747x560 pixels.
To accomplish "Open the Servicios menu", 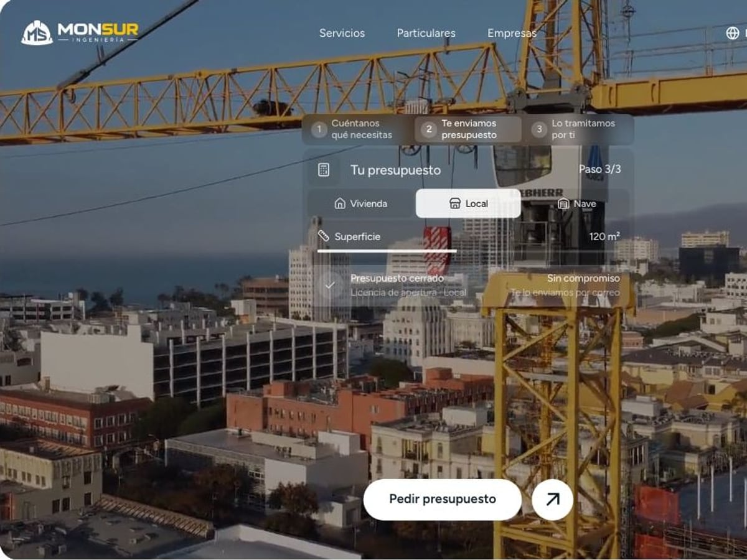I will 342,33.
